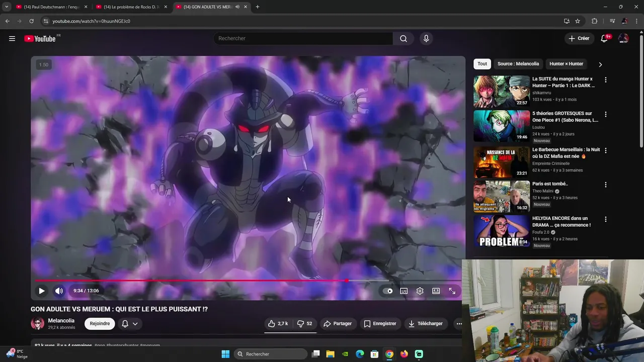Image resolution: width=644 pixels, height=362 pixels.
Task: Click the search magnifier button
Action: pos(404,39)
